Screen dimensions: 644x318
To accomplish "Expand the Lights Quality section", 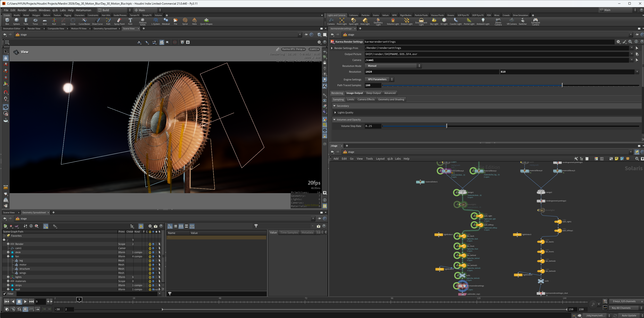I will tap(335, 112).
